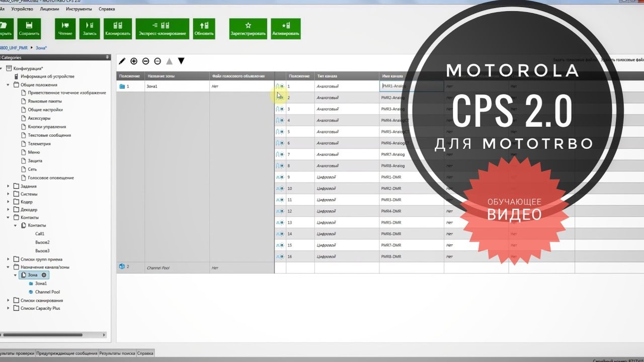Select contact Вызов2 in the tree

(x=42, y=242)
